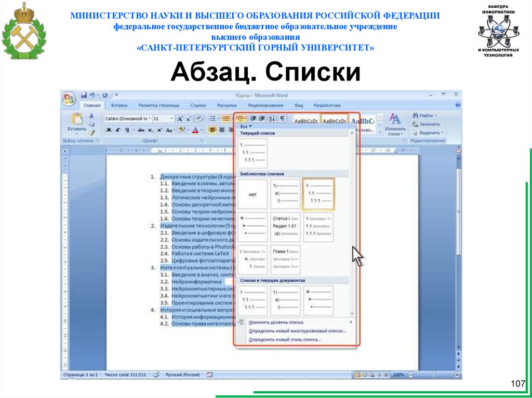532x398 pixels.
Task: Switch to the Разметка страницы tab
Action: tap(159, 105)
